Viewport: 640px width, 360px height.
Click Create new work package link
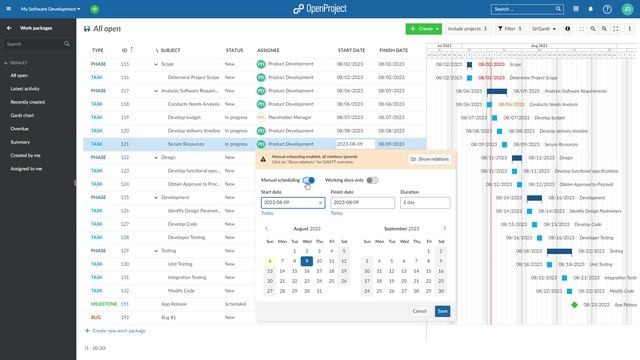(116, 331)
